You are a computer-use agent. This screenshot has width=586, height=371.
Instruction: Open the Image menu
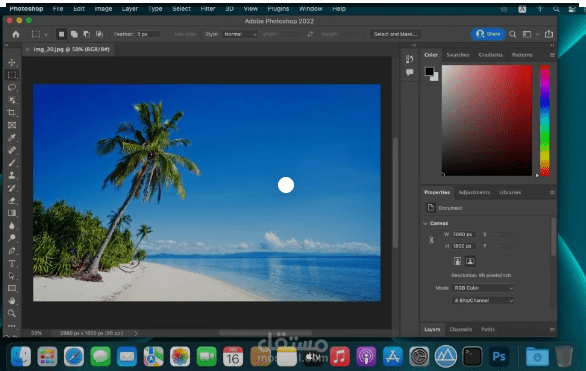coord(103,9)
